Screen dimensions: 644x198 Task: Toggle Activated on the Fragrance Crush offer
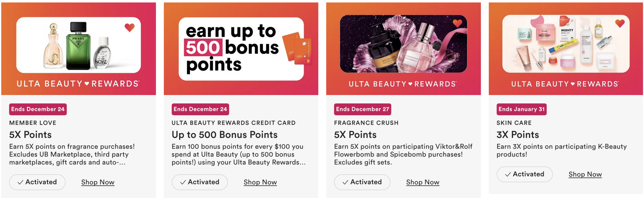[362, 182]
